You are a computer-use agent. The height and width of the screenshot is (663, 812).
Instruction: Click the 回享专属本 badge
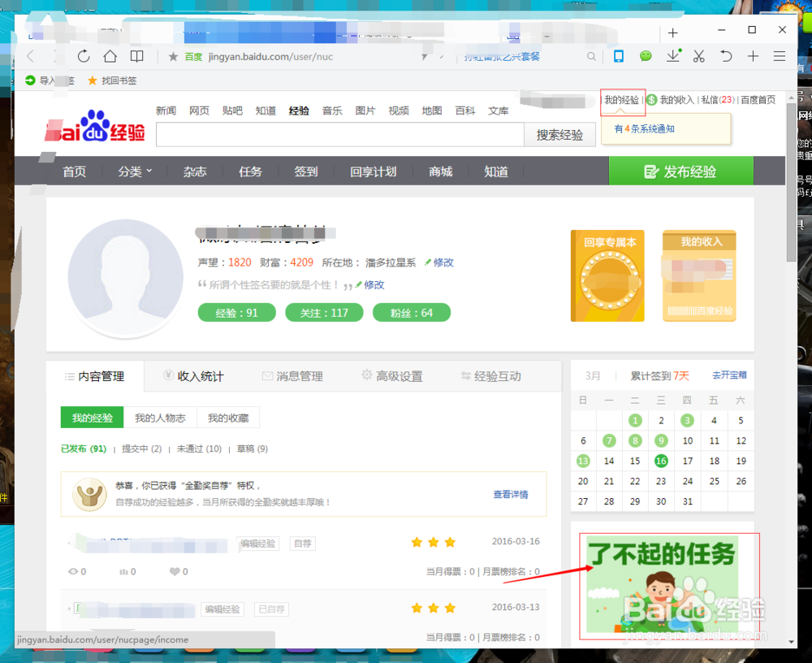point(607,275)
